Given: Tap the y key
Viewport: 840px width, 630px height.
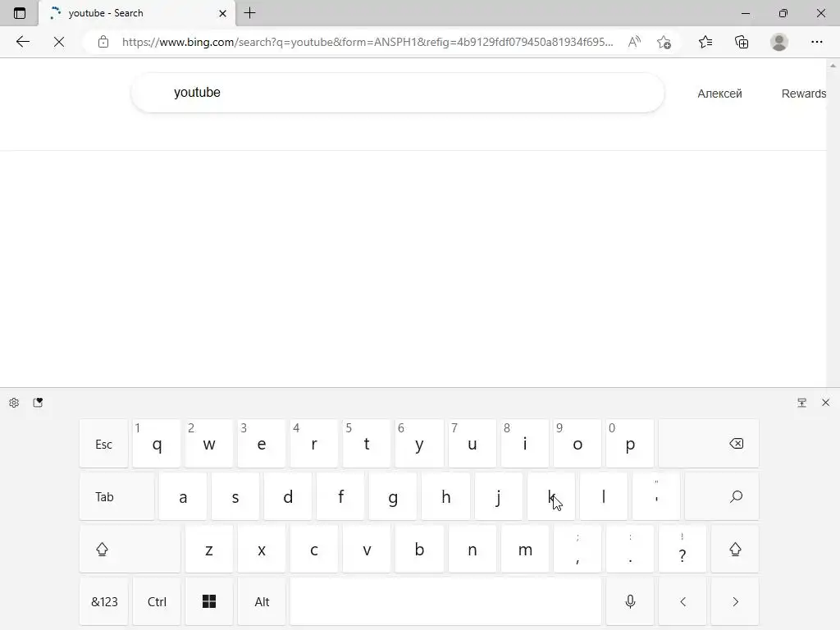Looking at the screenshot, I should 419,444.
